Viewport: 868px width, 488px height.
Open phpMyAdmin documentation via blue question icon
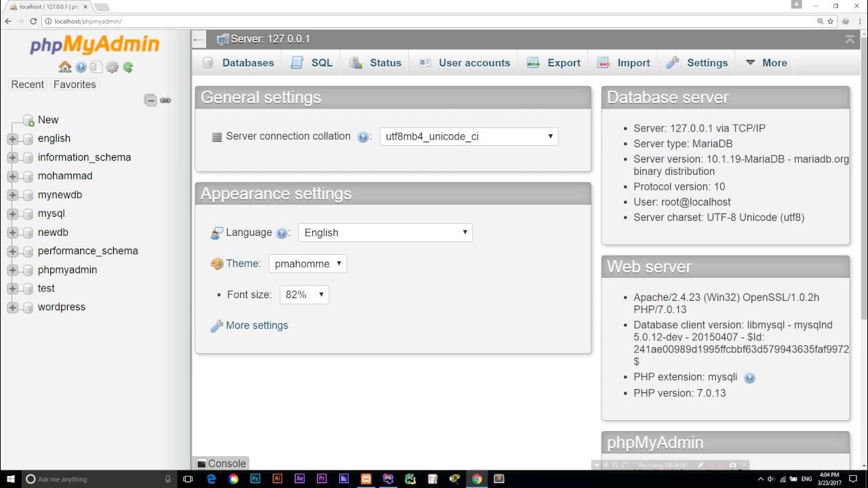click(81, 67)
